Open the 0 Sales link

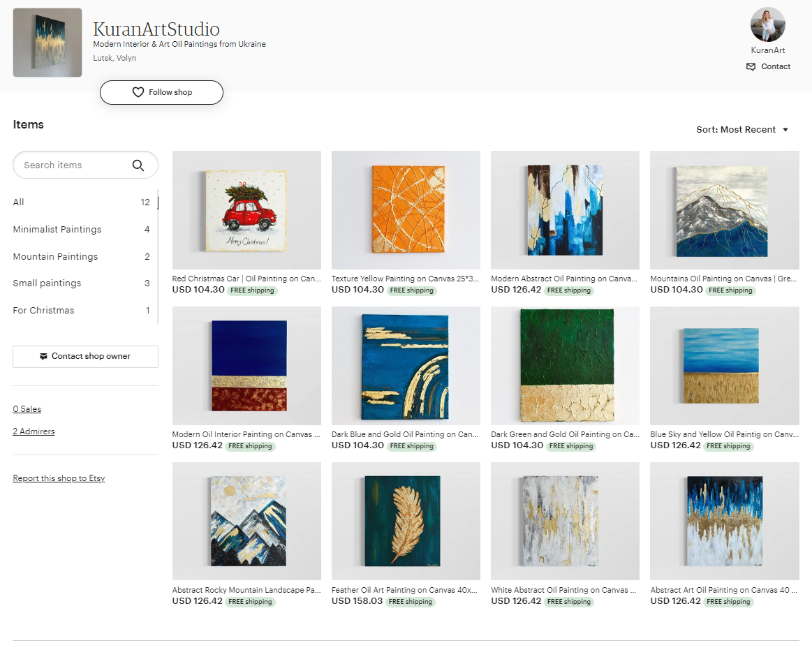(27, 409)
